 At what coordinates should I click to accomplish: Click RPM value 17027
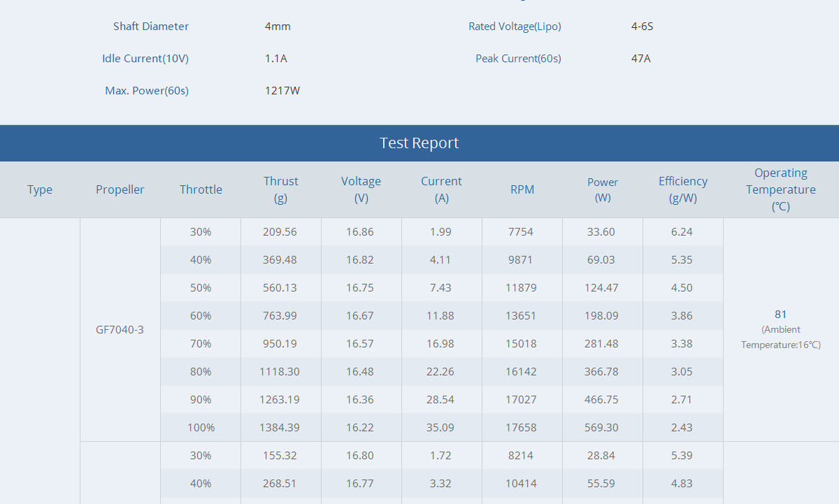click(521, 399)
